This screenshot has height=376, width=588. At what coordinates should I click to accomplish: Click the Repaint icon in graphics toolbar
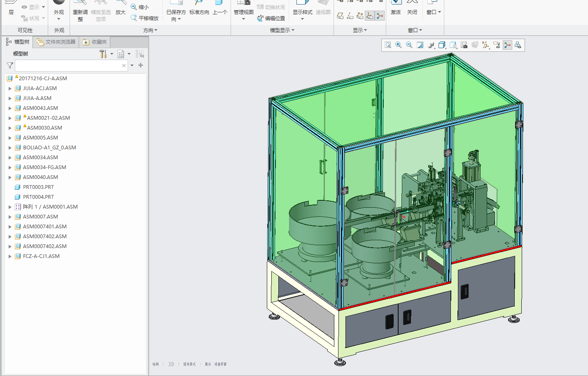click(x=420, y=45)
